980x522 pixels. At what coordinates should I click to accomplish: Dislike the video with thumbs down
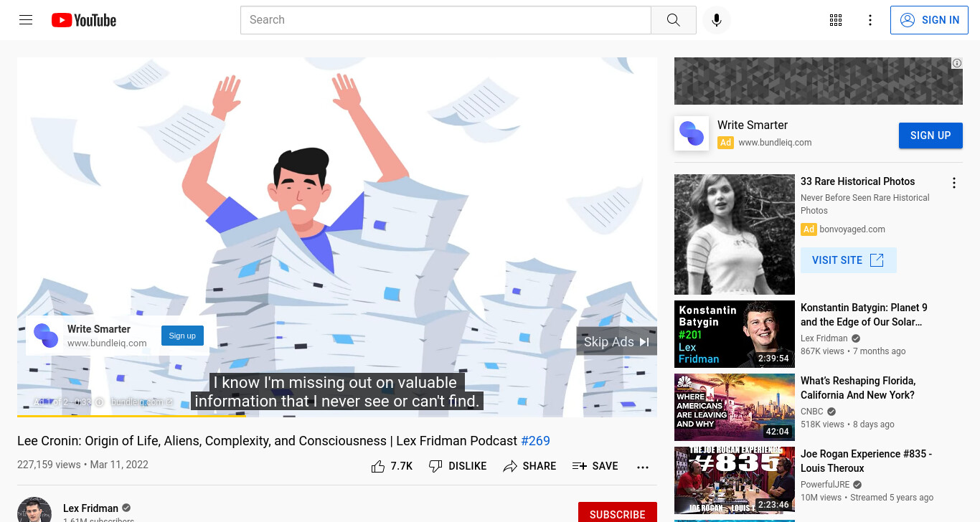[458, 466]
